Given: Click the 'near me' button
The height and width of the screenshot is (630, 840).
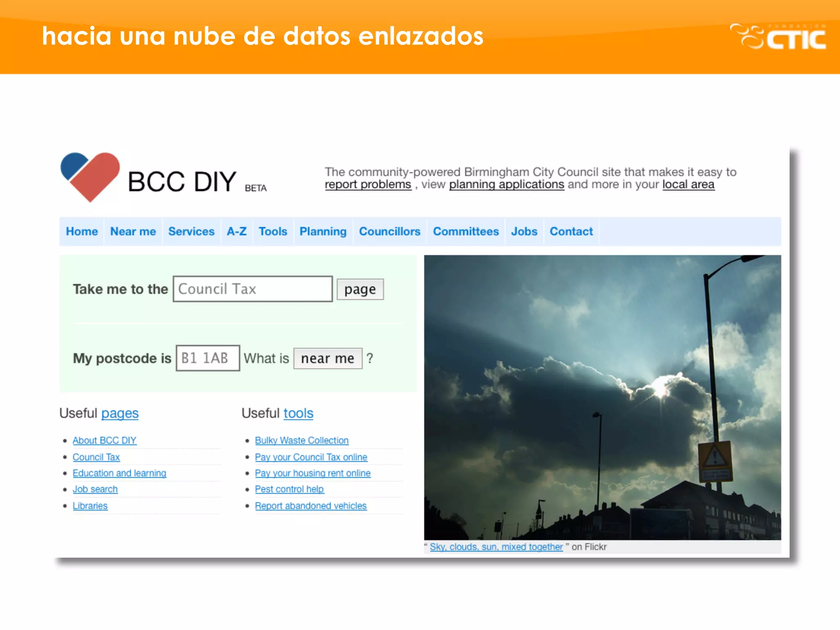Looking at the screenshot, I should [328, 358].
